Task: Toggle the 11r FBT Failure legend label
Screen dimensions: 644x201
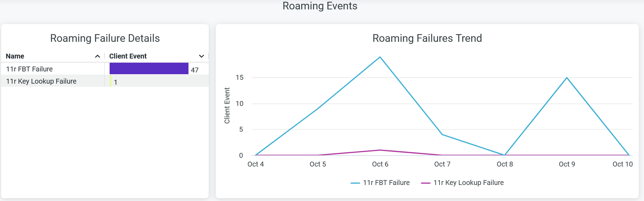Action: [x=386, y=183]
